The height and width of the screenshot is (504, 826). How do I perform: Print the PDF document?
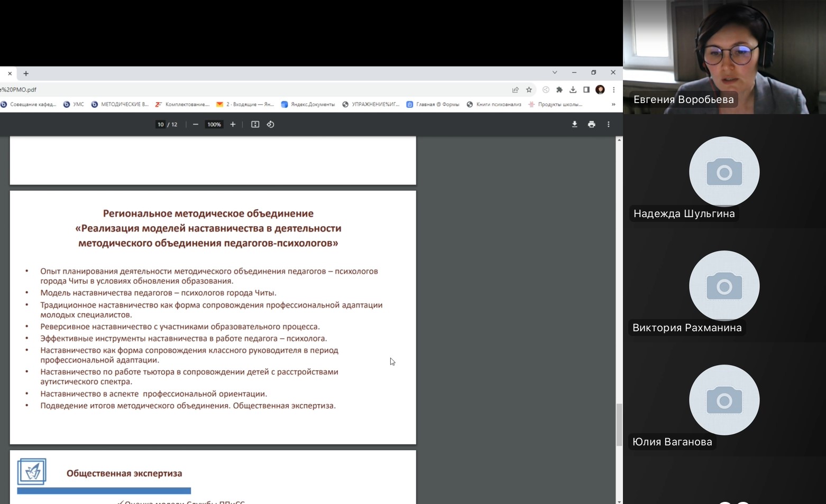pos(591,125)
